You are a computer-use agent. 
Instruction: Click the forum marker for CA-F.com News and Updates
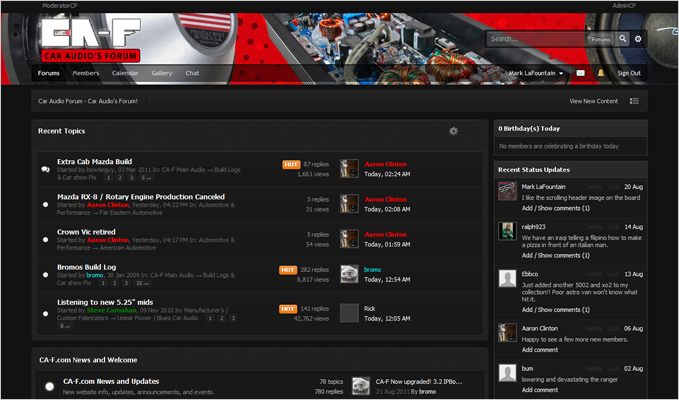50,386
